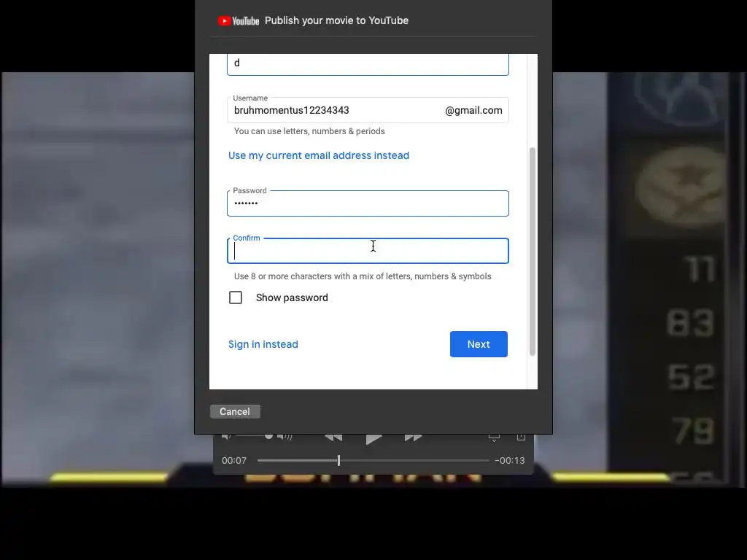The width and height of the screenshot is (747, 560).
Task: Focus the Confirm password field
Action: pyautogui.click(x=368, y=251)
